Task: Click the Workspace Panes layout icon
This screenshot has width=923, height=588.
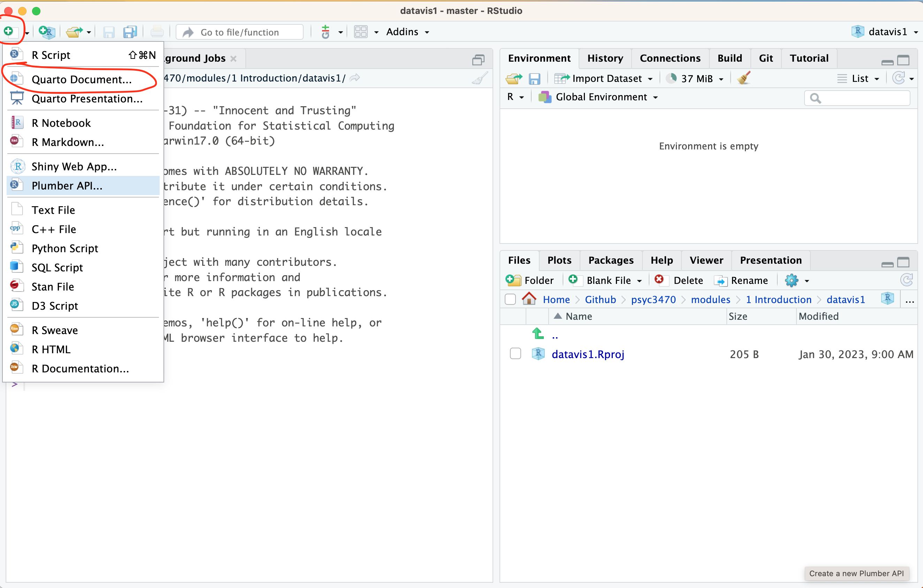Action: pos(361,32)
